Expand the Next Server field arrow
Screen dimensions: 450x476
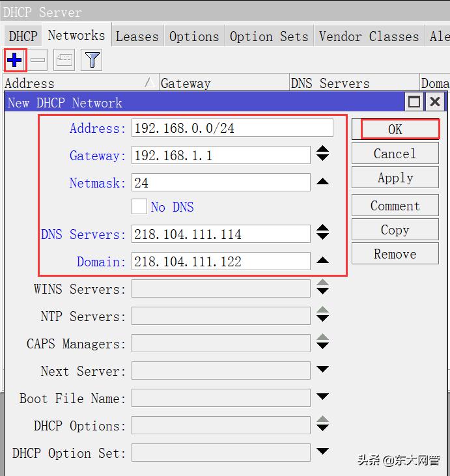click(322, 369)
